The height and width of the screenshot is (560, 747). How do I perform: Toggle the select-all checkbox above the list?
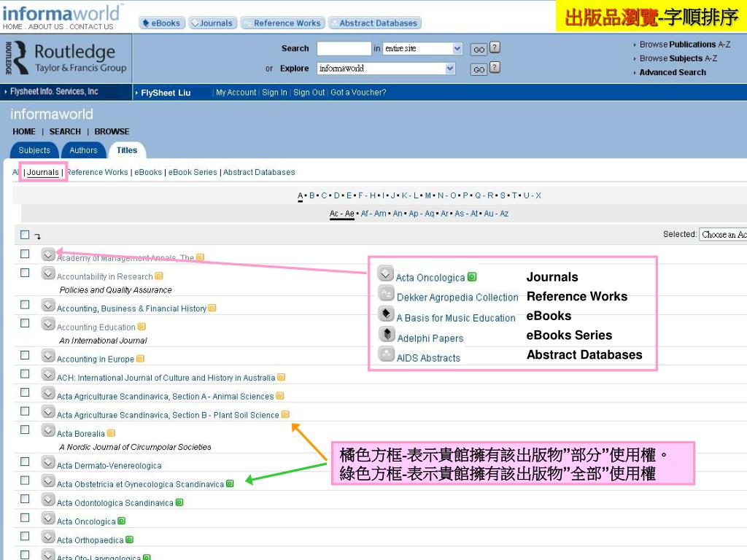point(25,235)
